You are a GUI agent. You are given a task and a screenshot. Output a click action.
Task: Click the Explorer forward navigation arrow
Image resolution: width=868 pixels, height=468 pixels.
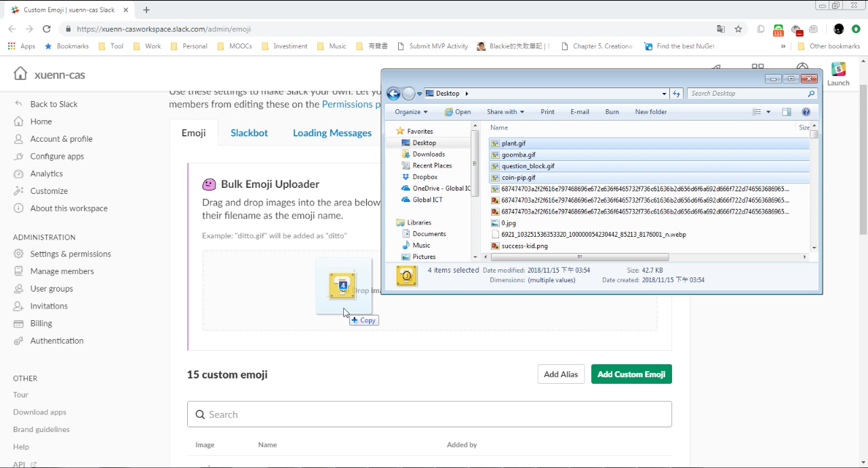coord(408,94)
